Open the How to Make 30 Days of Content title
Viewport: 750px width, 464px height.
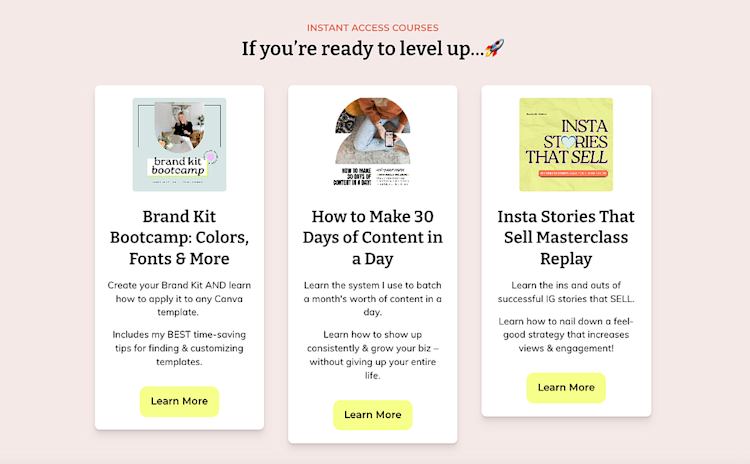[x=373, y=237]
